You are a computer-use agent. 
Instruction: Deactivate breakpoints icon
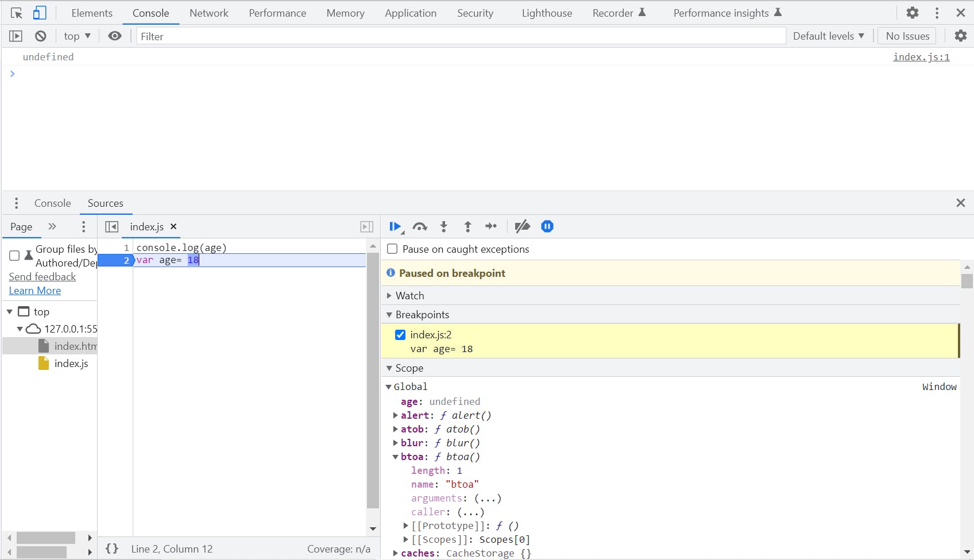click(x=522, y=227)
